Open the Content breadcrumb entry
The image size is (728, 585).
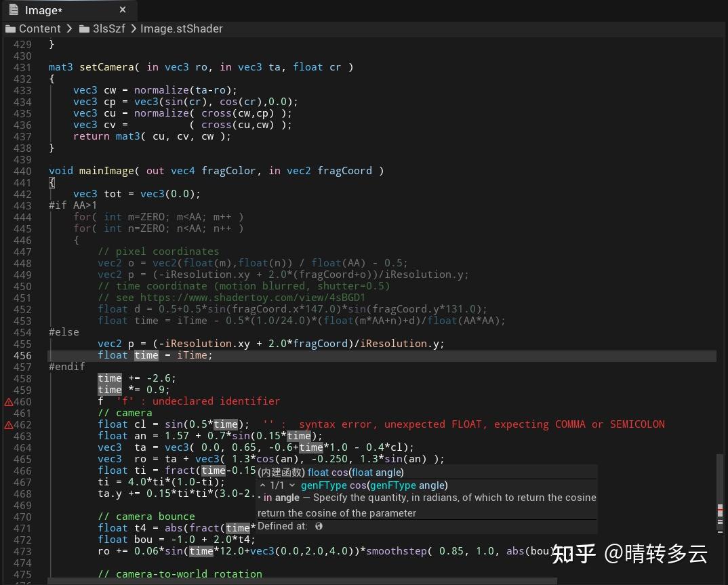tap(39, 28)
